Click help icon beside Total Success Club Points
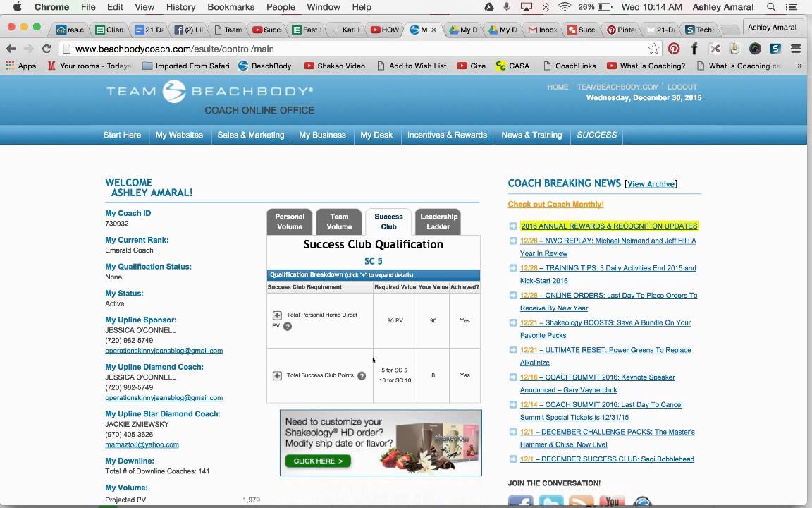Viewport: 812px width, 508px height. pos(362,376)
